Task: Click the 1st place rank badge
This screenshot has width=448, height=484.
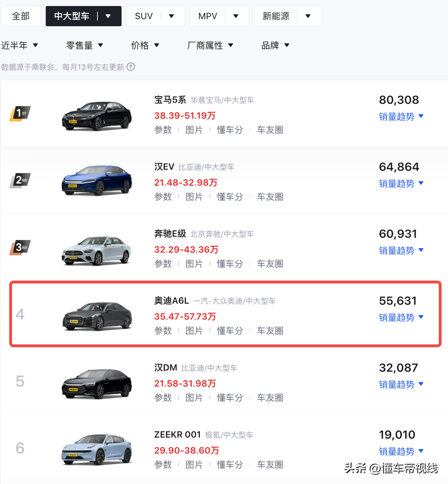Action: click(20, 114)
